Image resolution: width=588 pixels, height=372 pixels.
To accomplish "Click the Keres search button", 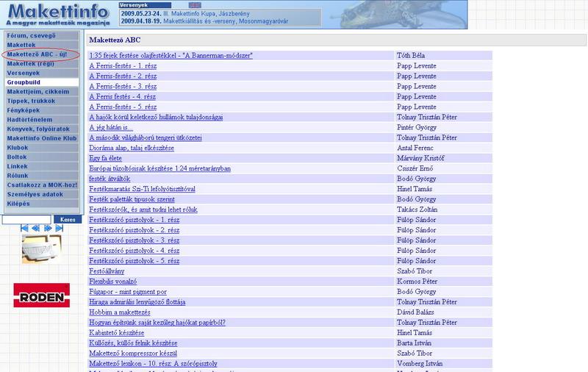I will [x=68, y=219].
